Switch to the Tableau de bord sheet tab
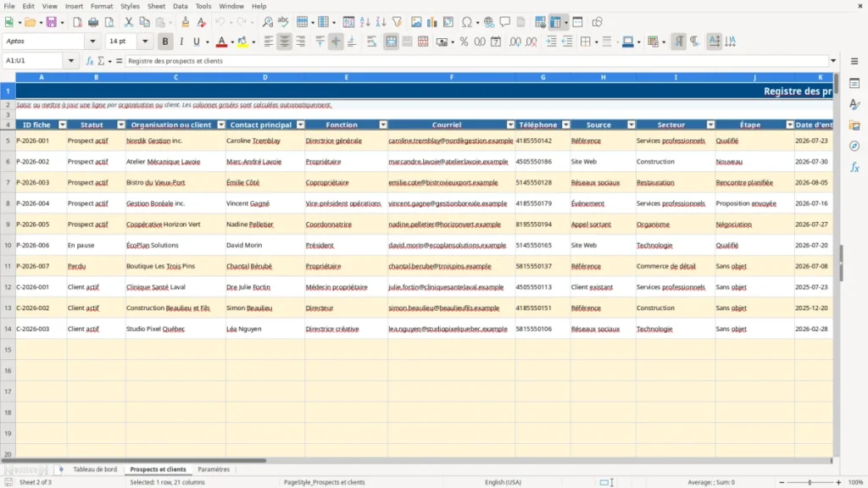The height and width of the screenshot is (488, 868). pyautogui.click(x=95, y=469)
